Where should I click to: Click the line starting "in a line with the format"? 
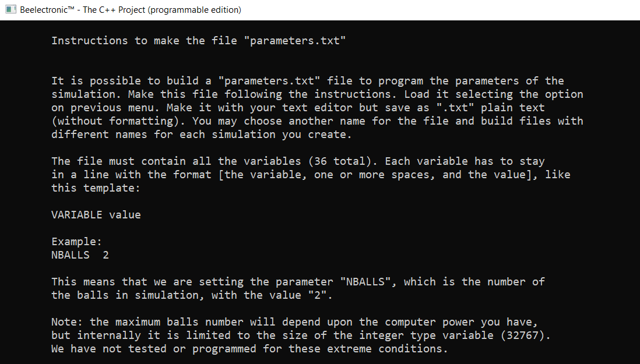310,175
